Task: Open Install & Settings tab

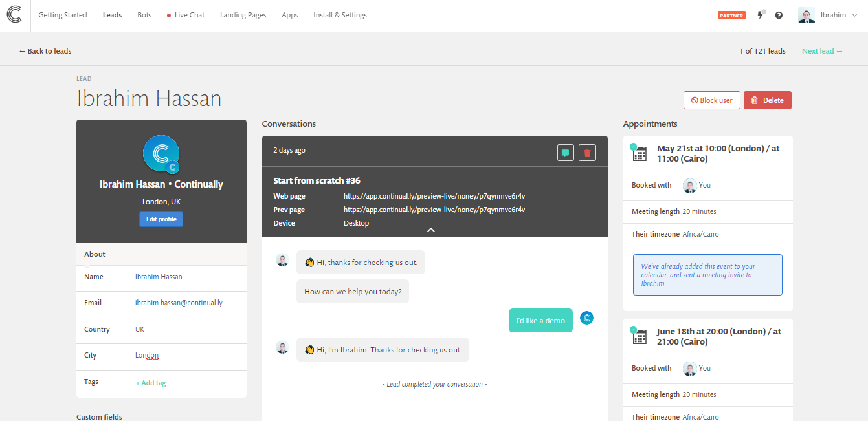Action: pyautogui.click(x=340, y=15)
